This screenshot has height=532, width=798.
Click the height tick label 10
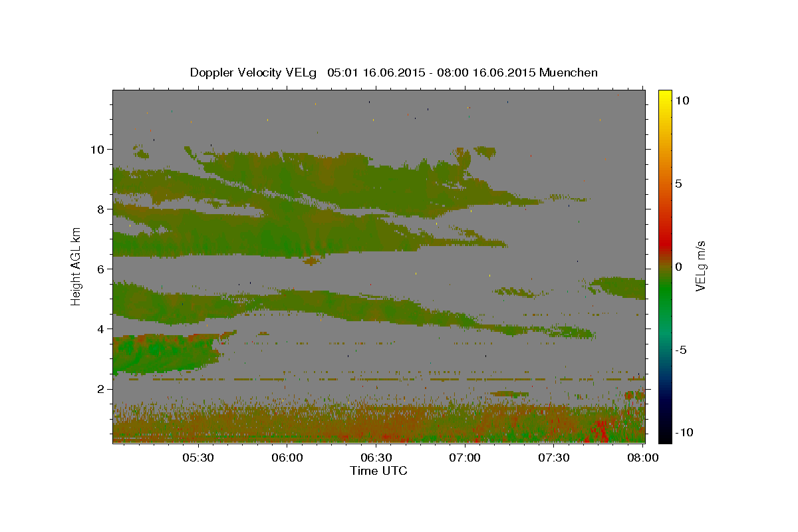coord(97,149)
